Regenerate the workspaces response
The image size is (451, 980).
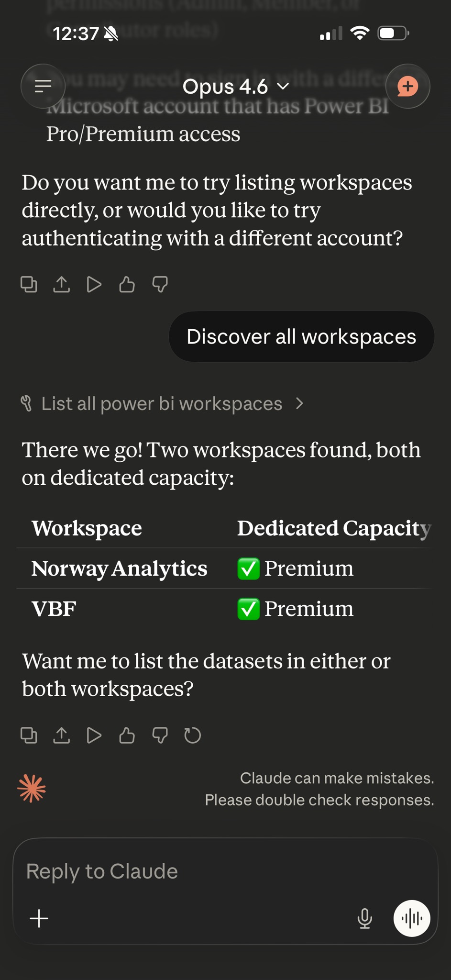click(192, 735)
